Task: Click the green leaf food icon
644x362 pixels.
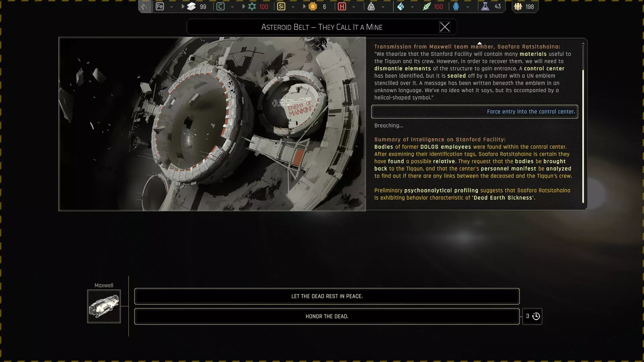Action: [427, 6]
